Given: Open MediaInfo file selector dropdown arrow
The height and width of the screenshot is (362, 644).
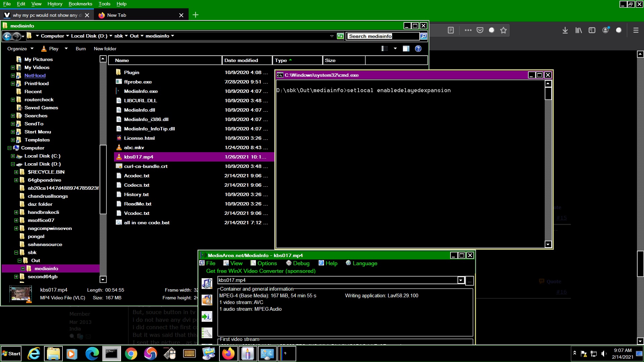Looking at the screenshot, I should point(461,280).
